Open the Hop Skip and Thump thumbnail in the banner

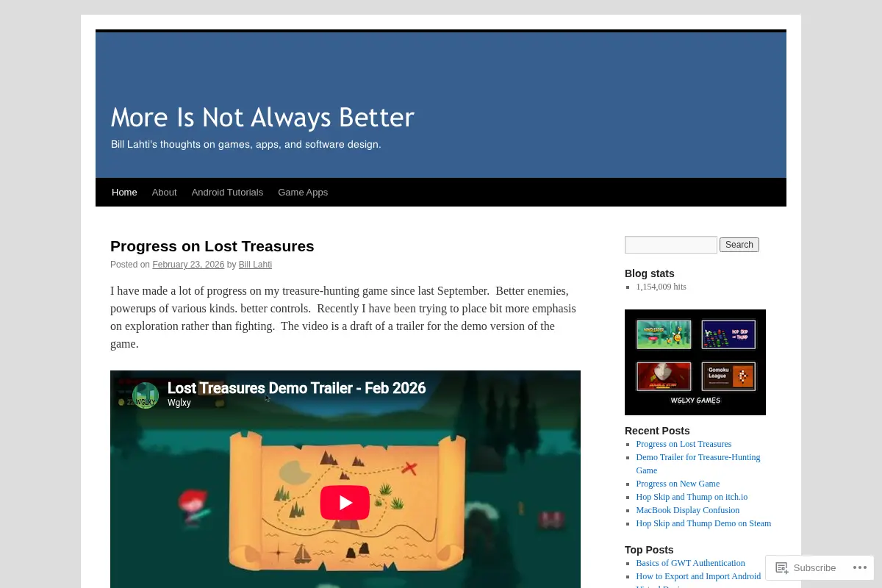pyautogui.click(x=728, y=334)
